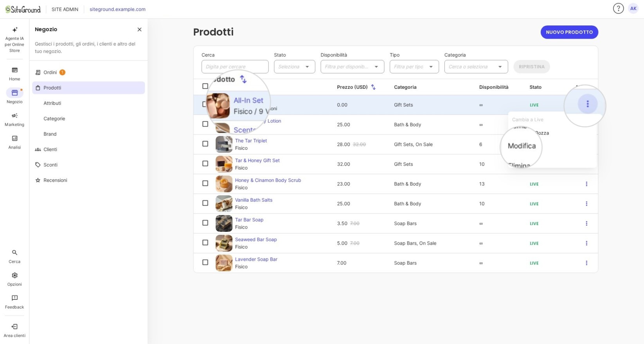Select Seaweed Bar Soap checkbox
644x344 pixels.
click(x=205, y=243)
